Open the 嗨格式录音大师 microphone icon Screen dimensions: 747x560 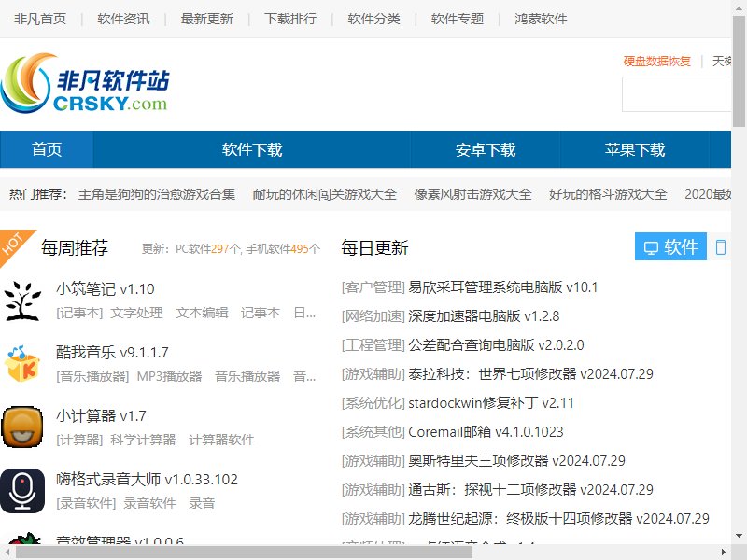point(22,491)
